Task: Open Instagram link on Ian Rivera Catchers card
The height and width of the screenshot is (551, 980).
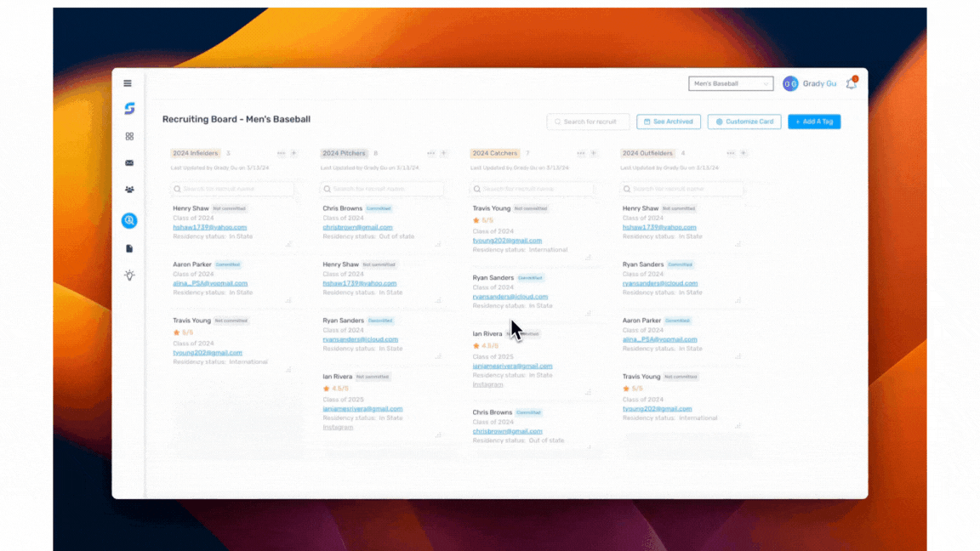Action: click(x=487, y=385)
